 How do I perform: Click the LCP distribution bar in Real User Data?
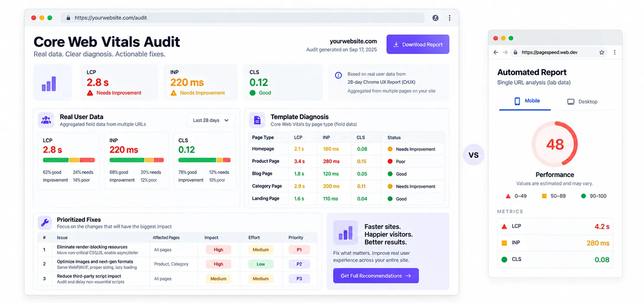pyautogui.click(x=69, y=160)
